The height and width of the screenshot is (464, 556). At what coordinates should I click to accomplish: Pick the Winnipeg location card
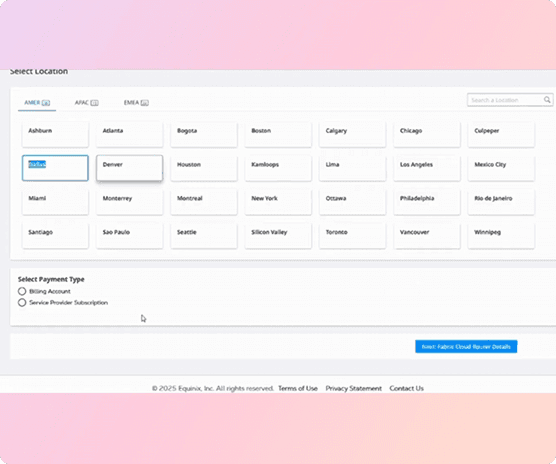(501, 236)
